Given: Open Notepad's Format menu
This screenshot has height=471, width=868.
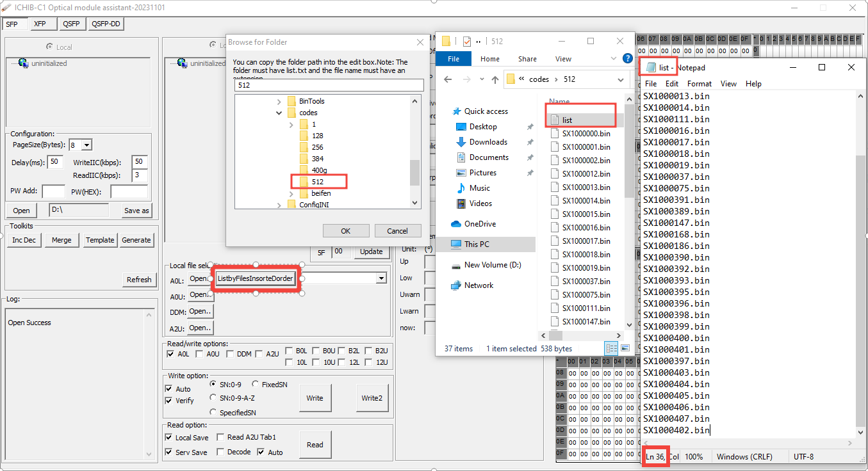Looking at the screenshot, I should click(699, 83).
